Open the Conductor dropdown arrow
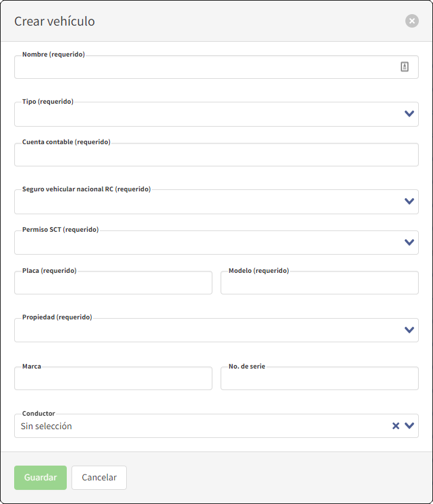433x504 pixels. (409, 426)
